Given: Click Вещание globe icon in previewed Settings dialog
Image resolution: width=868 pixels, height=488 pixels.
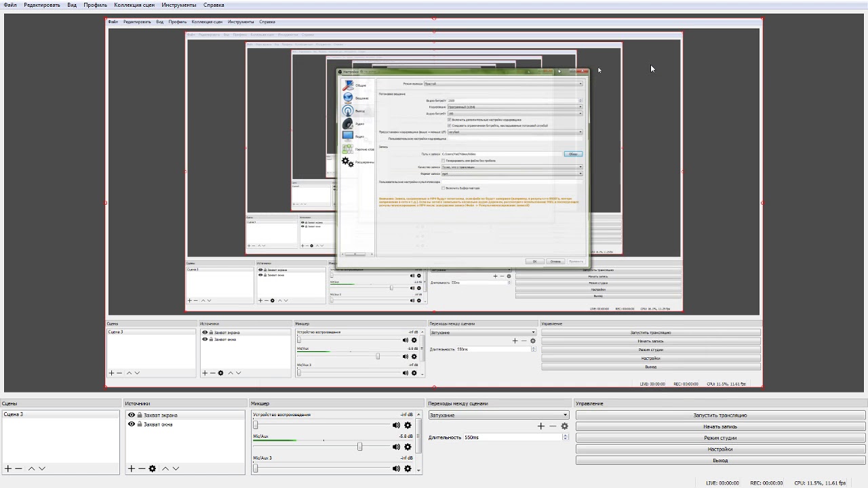Looking at the screenshot, I should (348, 98).
